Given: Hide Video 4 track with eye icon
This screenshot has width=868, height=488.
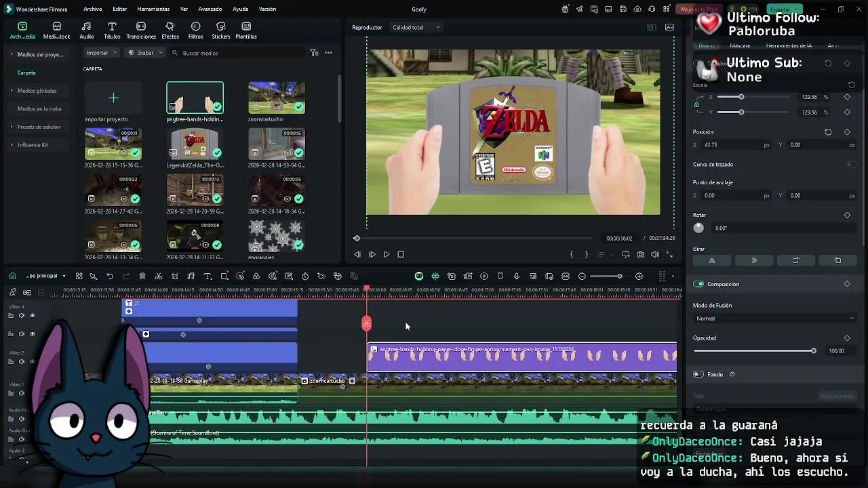Looking at the screenshot, I should pos(32,316).
